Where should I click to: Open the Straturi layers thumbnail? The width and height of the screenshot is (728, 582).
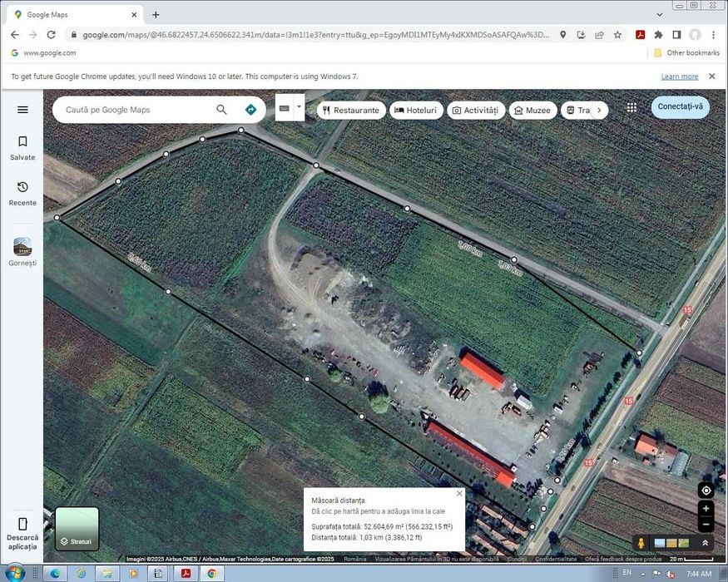(x=77, y=529)
